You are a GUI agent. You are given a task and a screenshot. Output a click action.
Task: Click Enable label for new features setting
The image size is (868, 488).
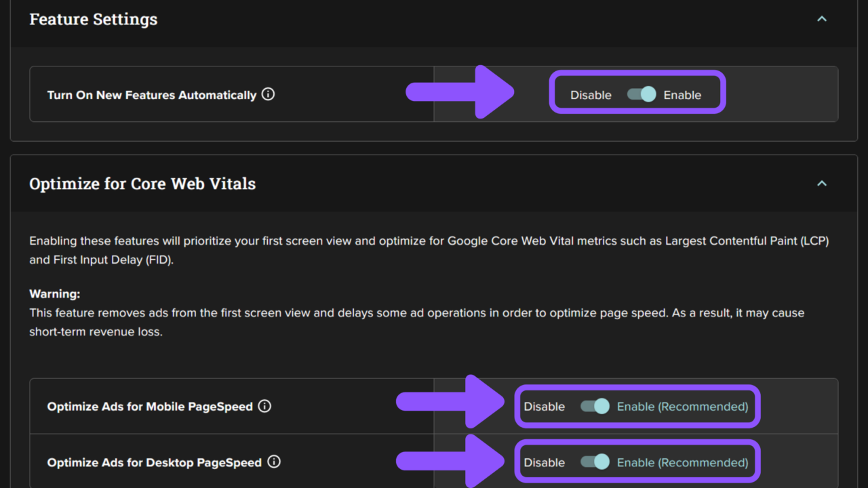coord(682,95)
